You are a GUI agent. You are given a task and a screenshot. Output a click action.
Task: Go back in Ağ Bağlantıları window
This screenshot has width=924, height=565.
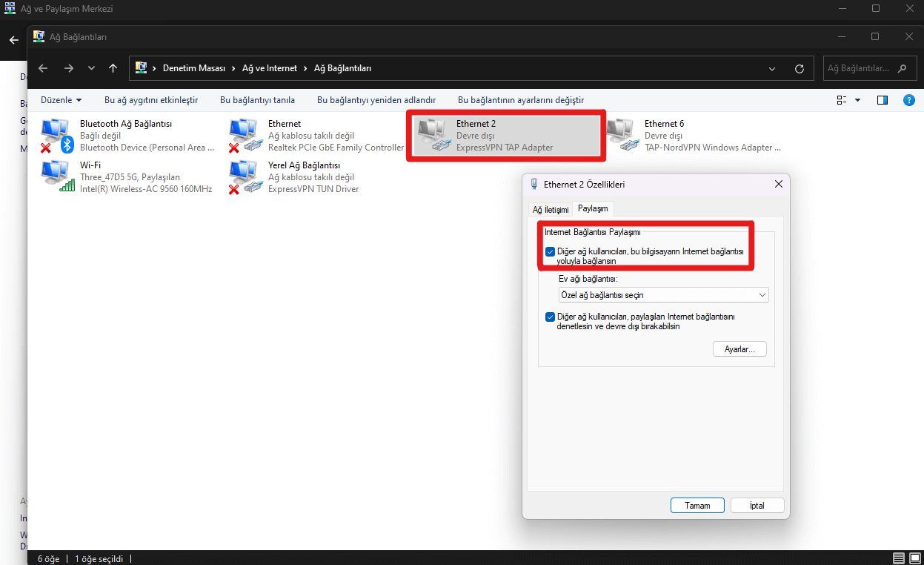tap(43, 68)
